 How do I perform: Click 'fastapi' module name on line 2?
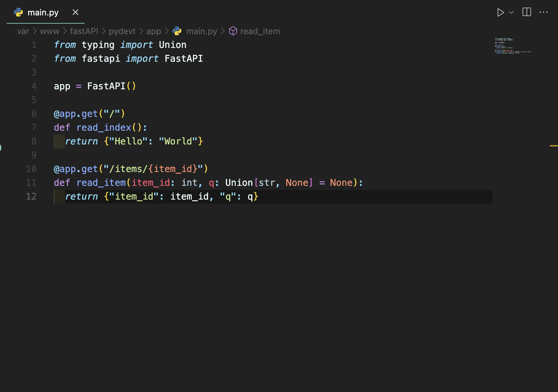pos(101,58)
